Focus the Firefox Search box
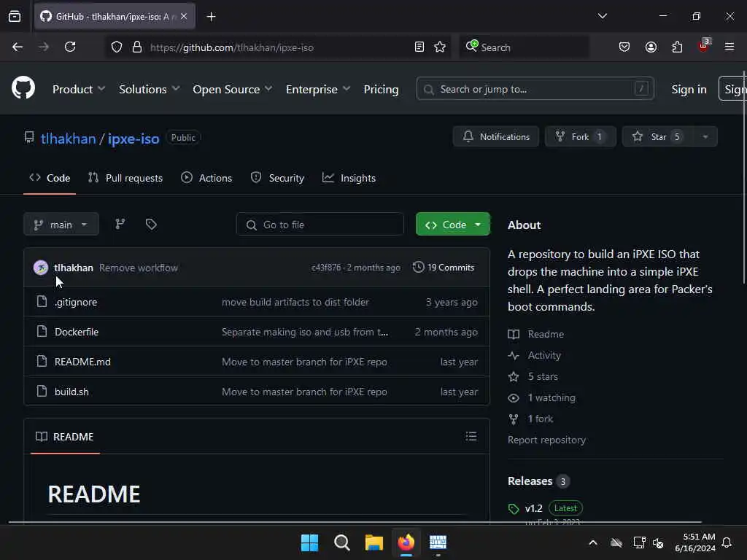This screenshot has height=560, width=747. coord(524,47)
